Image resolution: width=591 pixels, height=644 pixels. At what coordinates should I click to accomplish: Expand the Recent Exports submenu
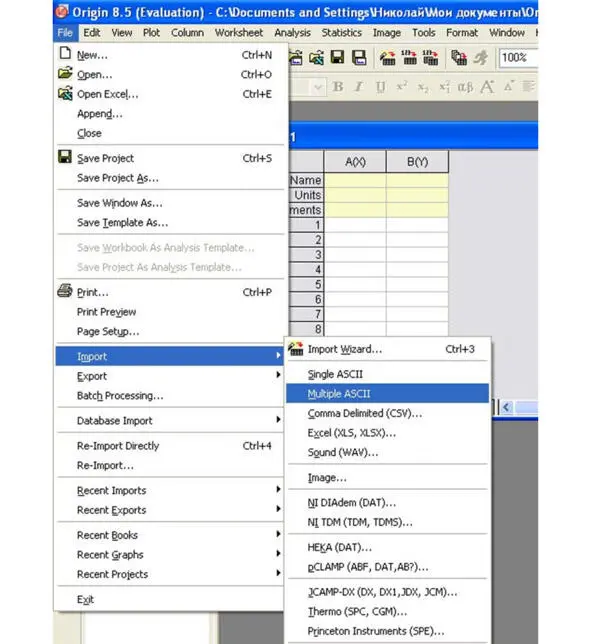170,510
